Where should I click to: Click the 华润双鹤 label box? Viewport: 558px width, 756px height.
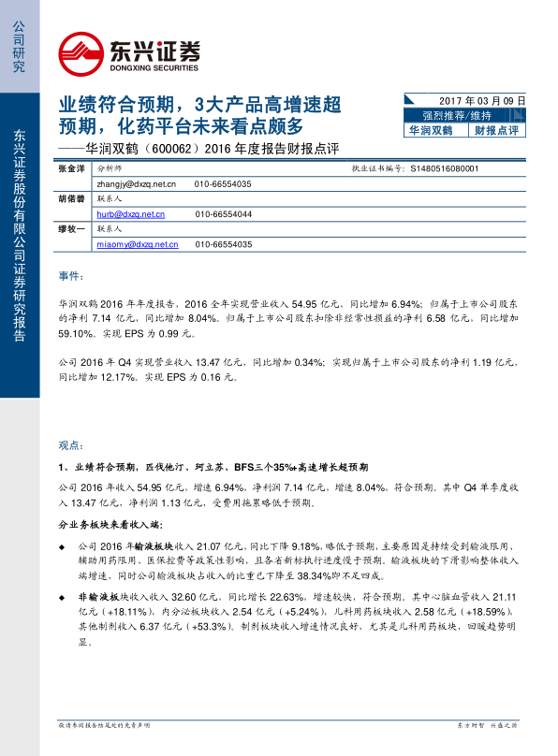click(x=436, y=130)
